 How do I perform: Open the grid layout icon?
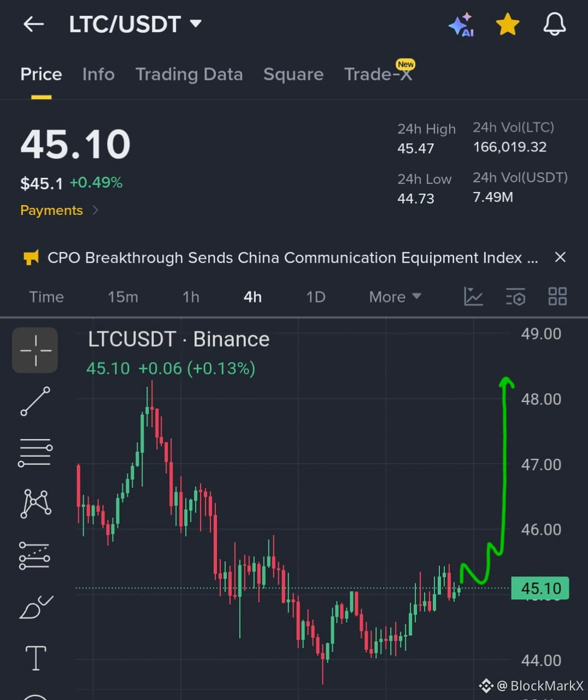(x=557, y=296)
